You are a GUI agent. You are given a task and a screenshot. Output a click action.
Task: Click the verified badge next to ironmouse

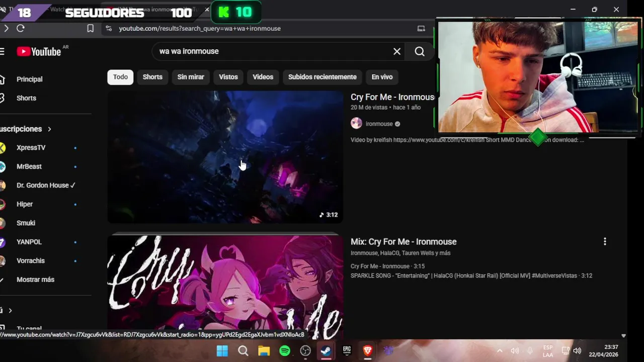pos(397,124)
